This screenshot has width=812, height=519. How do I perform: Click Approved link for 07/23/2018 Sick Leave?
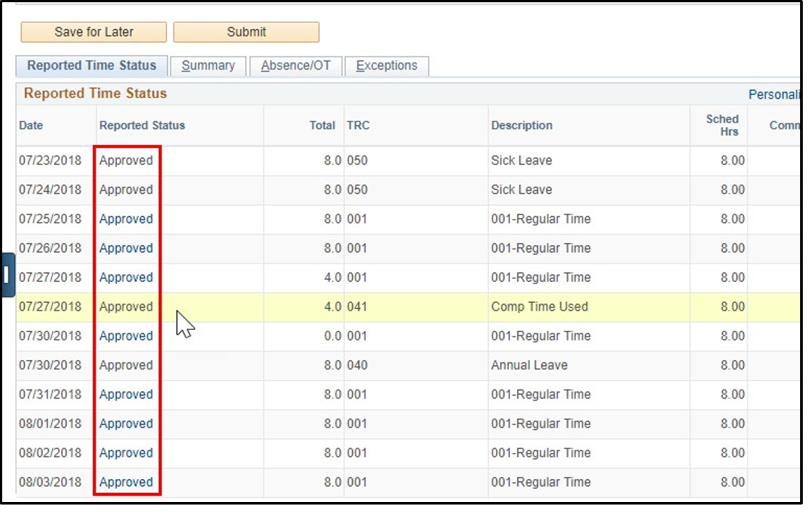click(126, 160)
